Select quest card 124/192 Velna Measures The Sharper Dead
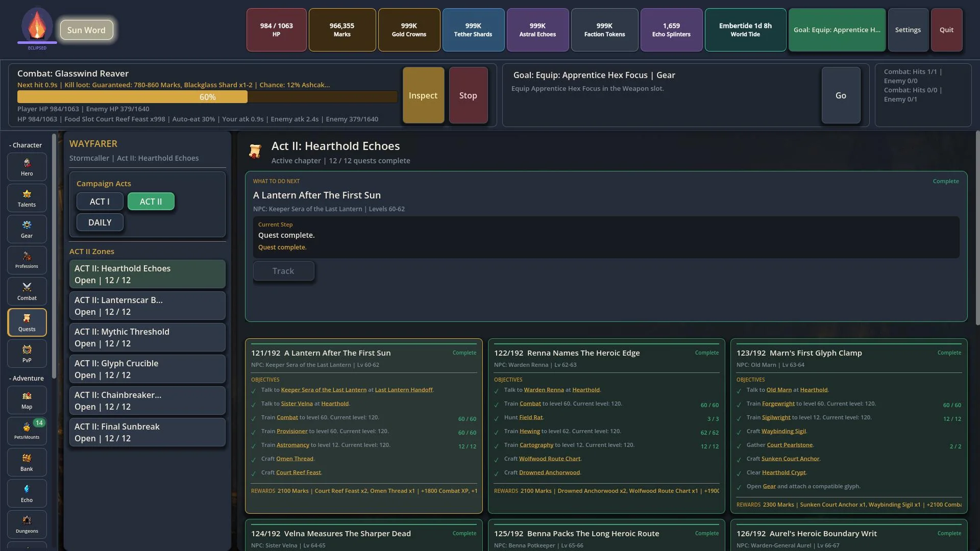Image resolution: width=980 pixels, height=551 pixels. (x=364, y=535)
